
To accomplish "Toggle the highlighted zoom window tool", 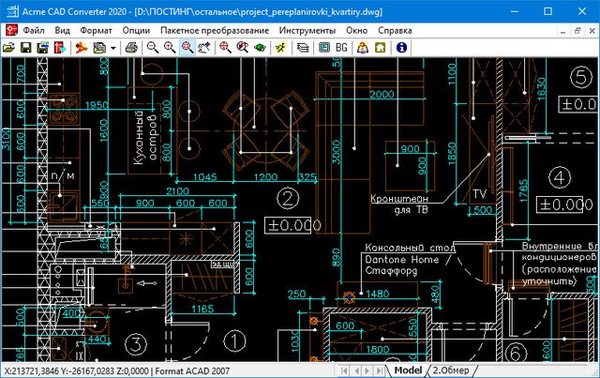I will point(187,48).
